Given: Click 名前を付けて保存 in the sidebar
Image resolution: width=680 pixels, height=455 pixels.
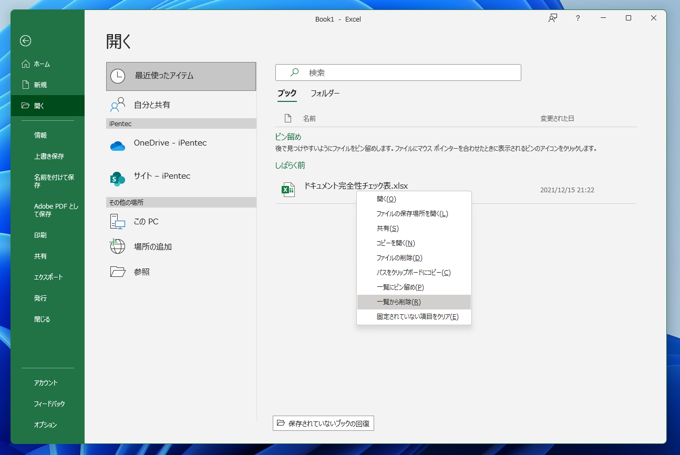Looking at the screenshot, I should 54,181.
